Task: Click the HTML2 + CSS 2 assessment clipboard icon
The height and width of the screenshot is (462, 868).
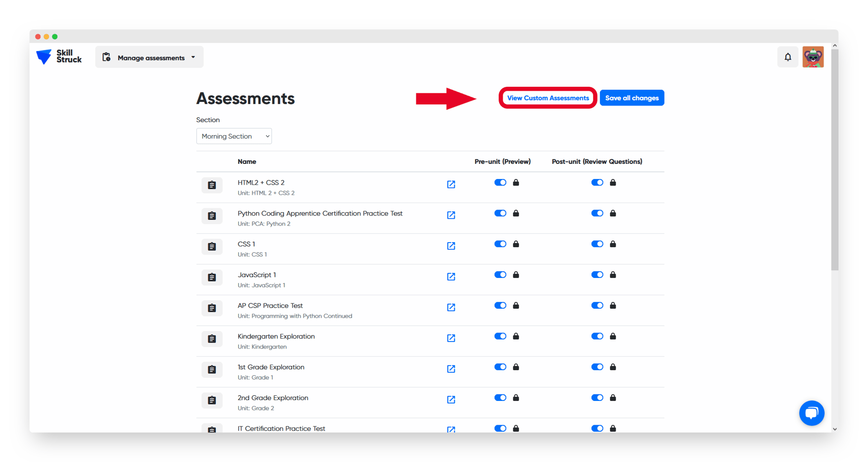Action: pos(212,185)
